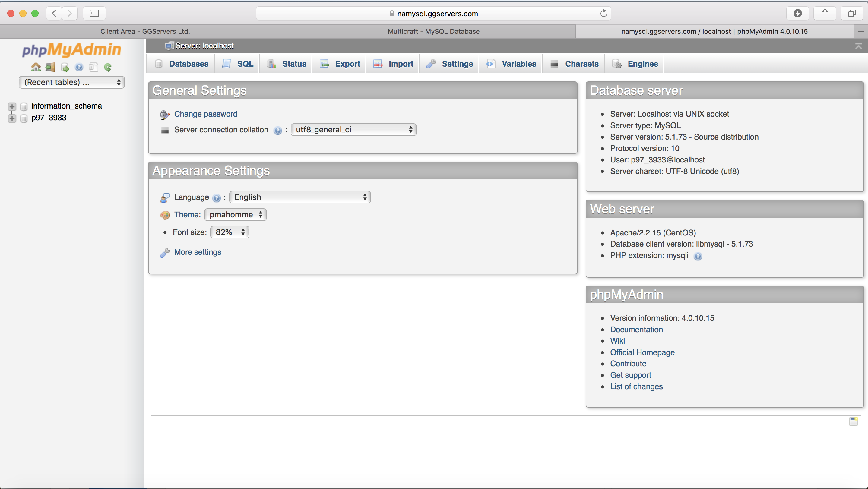This screenshot has width=868, height=489.
Task: Open the console icon at bottom right
Action: point(853,421)
